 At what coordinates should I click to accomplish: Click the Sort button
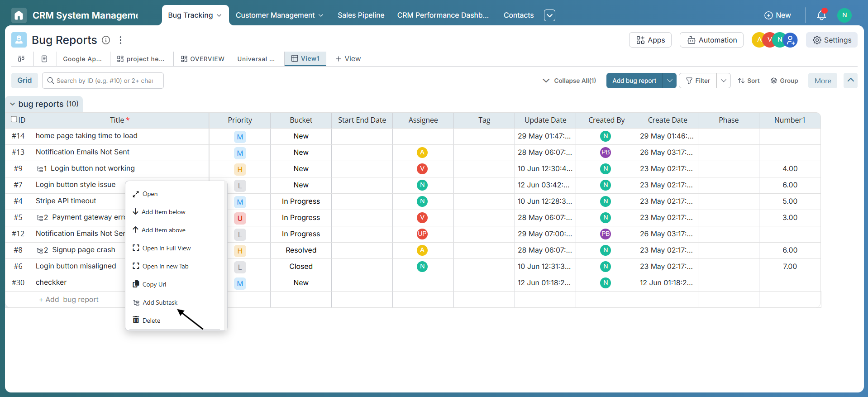pos(749,81)
